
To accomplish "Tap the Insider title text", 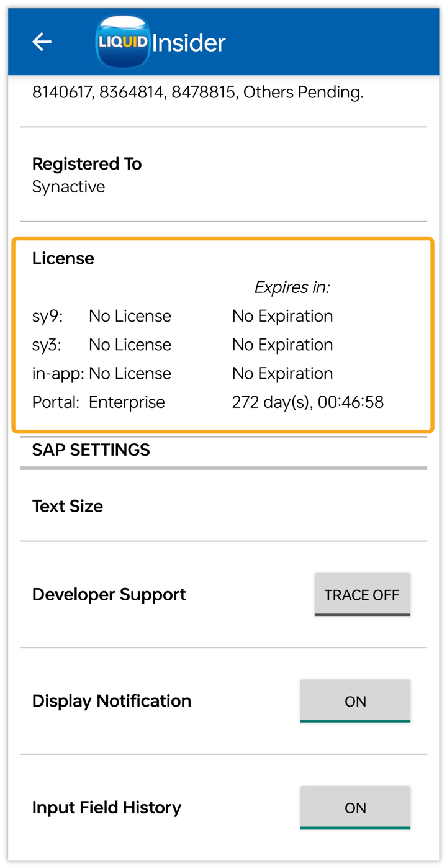I will tap(189, 43).
